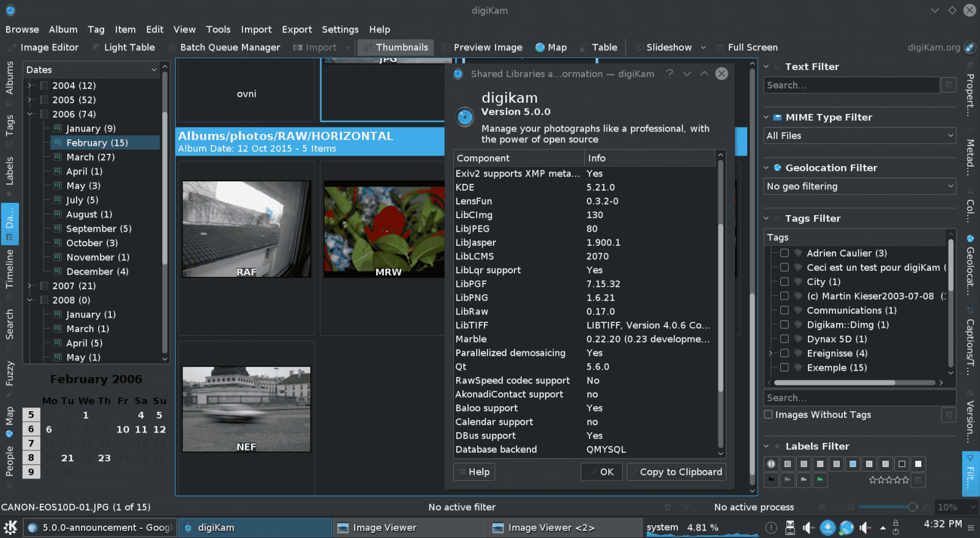
Task: Switch to Image Viewer <2> taskbar window
Action: [565, 528]
